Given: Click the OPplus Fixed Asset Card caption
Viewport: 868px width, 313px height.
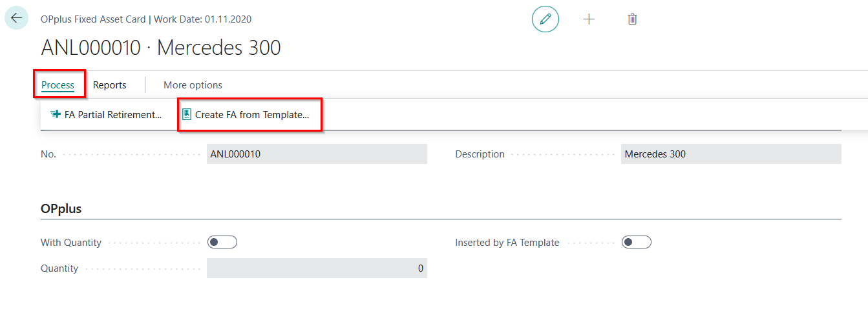Looking at the screenshot, I should point(94,19).
